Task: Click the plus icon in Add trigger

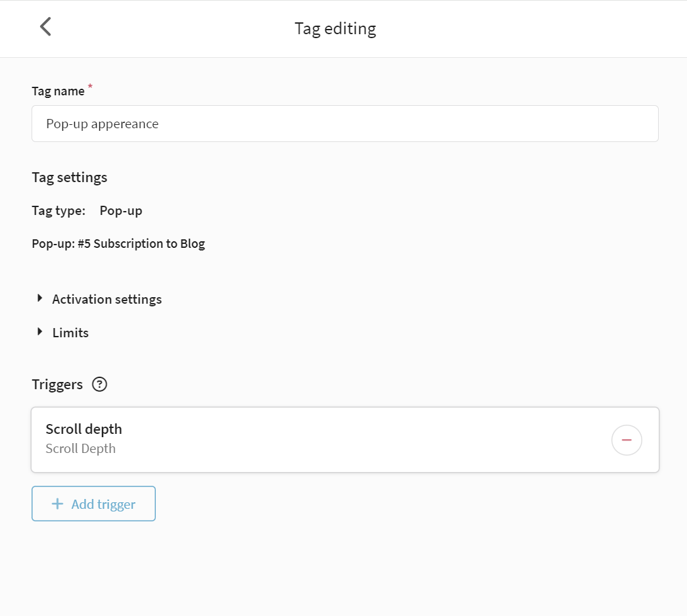Action: point(57,504)
